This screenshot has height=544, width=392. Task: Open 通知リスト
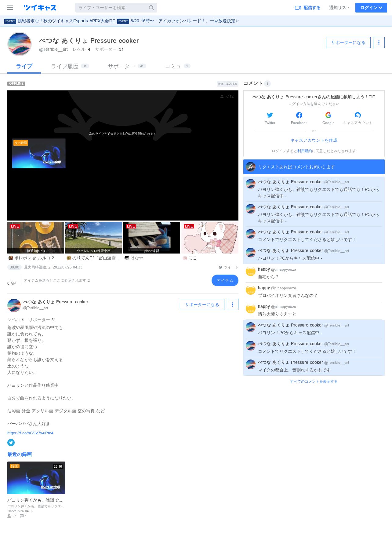[339, 8]
